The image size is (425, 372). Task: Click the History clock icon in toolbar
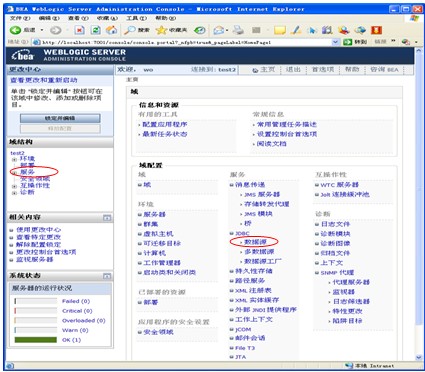(200, 30)
